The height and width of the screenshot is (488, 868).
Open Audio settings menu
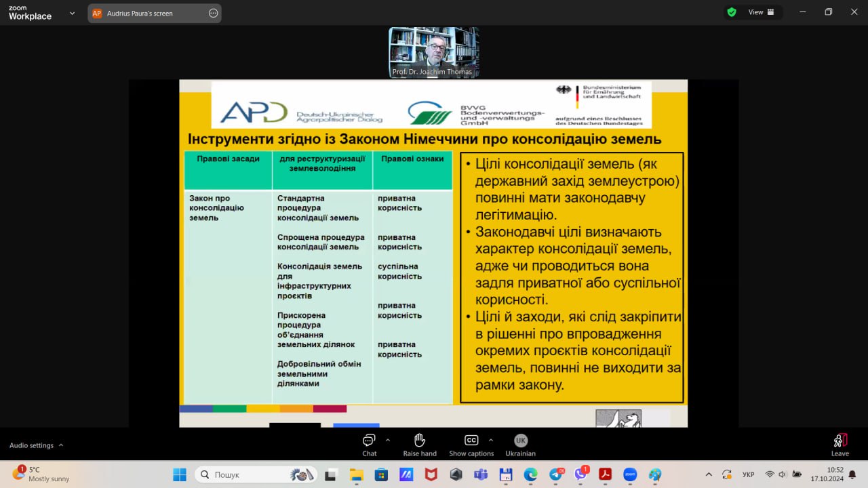coord(37,445)
